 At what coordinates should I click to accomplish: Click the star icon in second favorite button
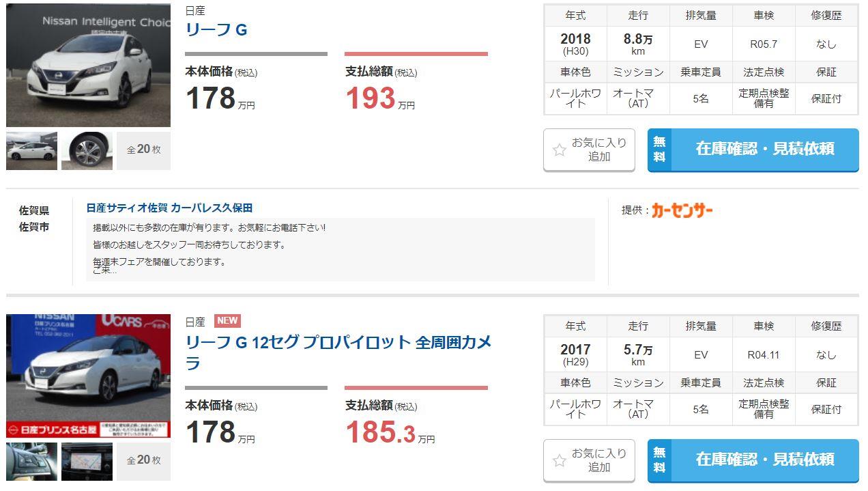pyautogui.click(x=559, y=461)
